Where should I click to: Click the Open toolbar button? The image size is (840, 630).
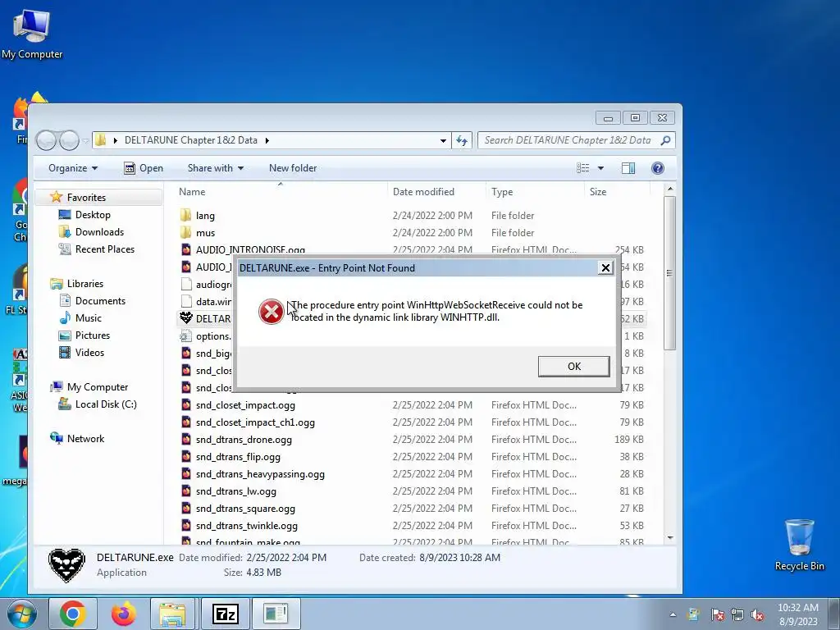pyautogui.click(x=144, y=168)
